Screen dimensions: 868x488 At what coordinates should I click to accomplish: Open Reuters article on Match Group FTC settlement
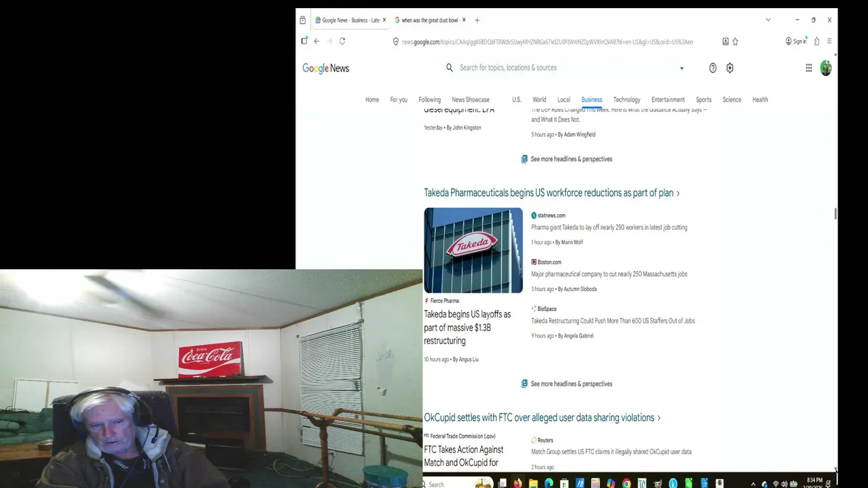pyautogui.click(x=611, y=452)
